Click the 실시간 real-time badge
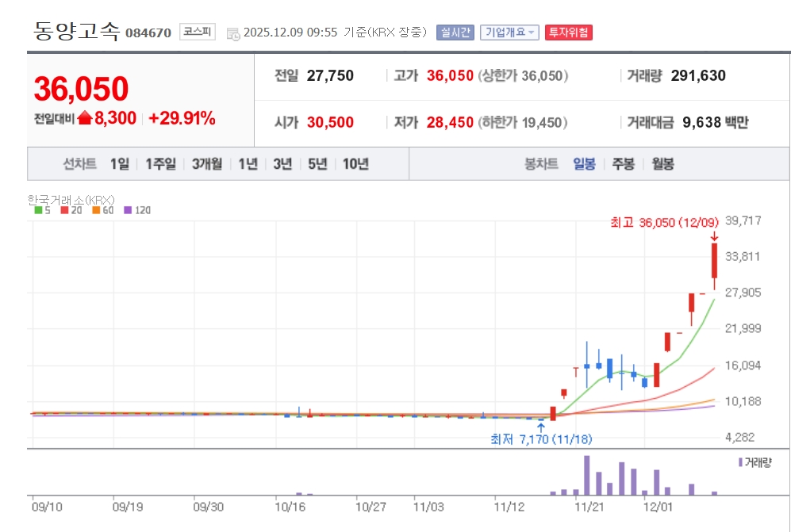 click(x=455, y=33)
